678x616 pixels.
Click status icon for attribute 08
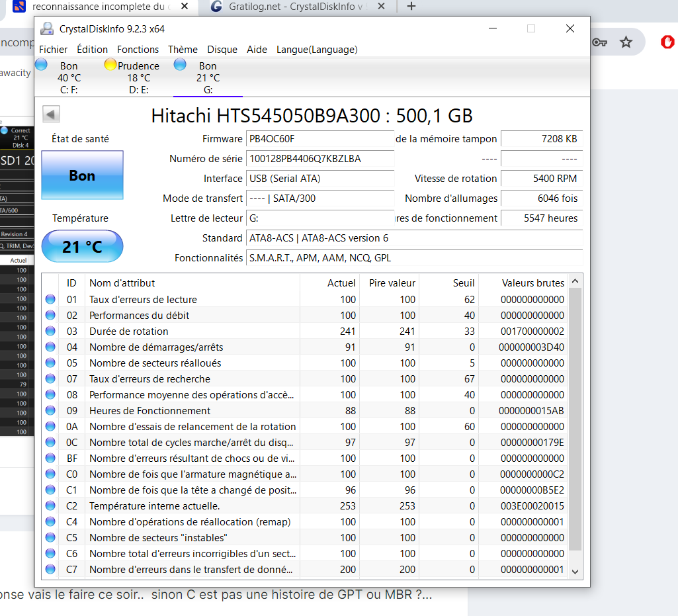(x=50, y=394)
